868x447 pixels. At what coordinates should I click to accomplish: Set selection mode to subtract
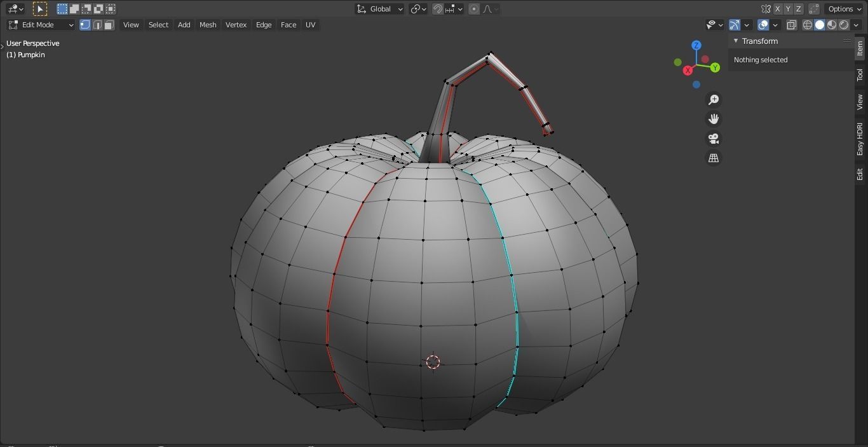pos(86,9)
